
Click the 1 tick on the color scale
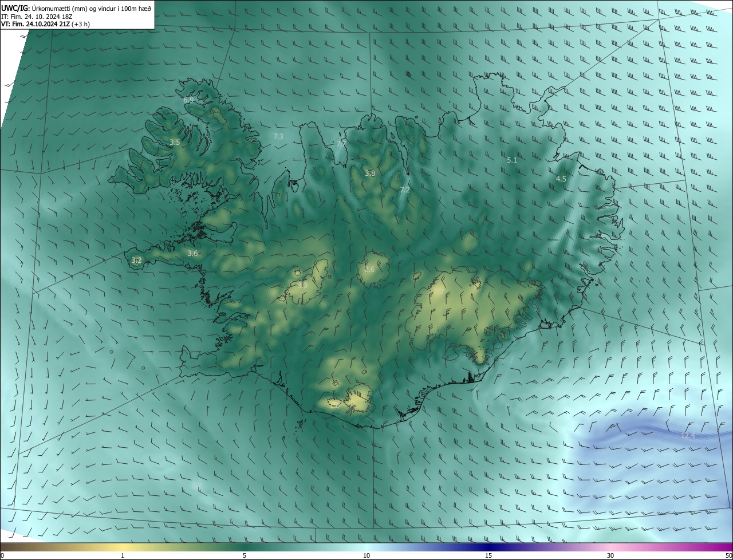coord(123,555)
